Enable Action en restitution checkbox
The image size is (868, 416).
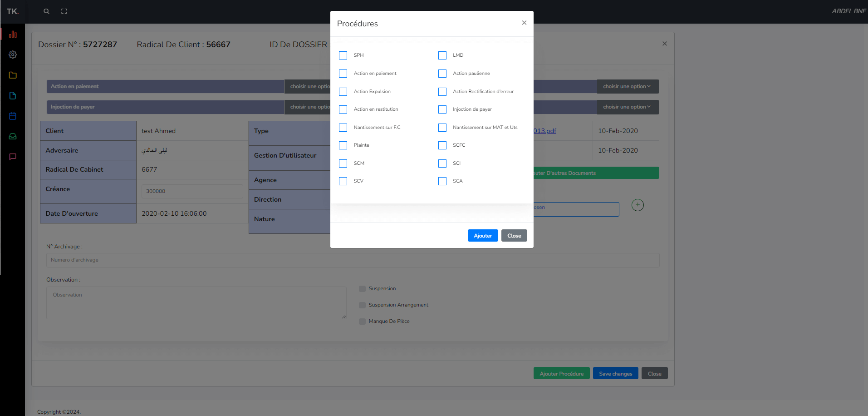coord(343,109)
